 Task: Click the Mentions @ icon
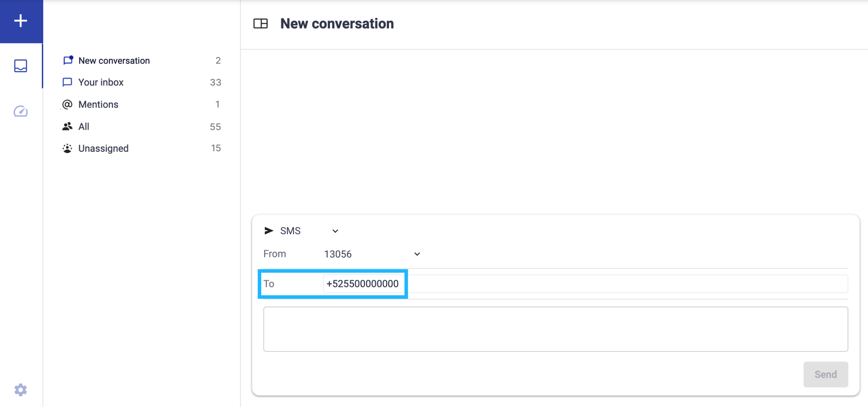[67, 104]
